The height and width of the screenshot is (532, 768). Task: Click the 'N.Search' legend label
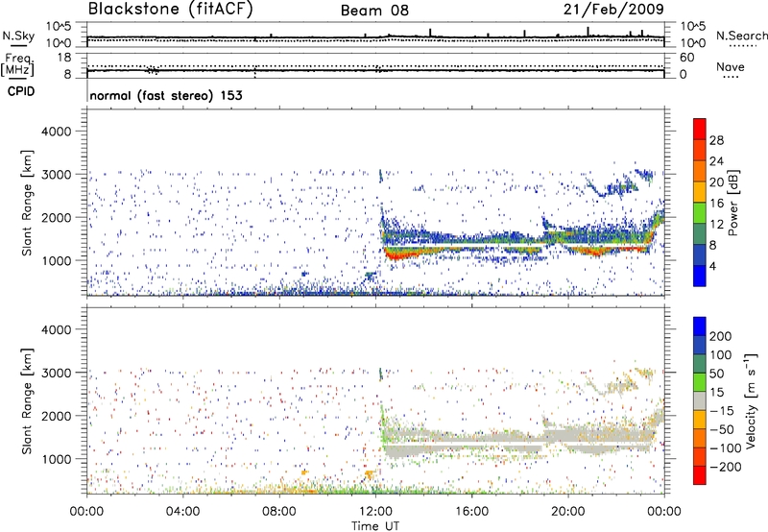[x=741, y=36]
